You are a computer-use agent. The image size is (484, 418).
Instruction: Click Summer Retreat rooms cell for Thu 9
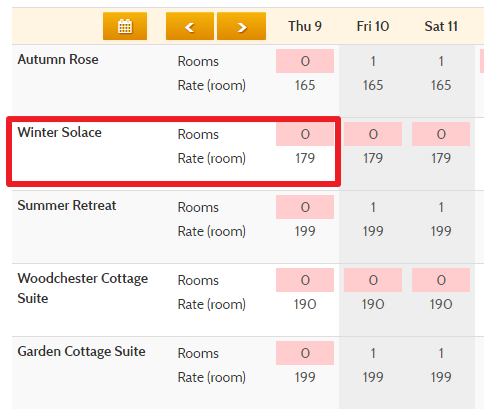[x=305, y=207]
